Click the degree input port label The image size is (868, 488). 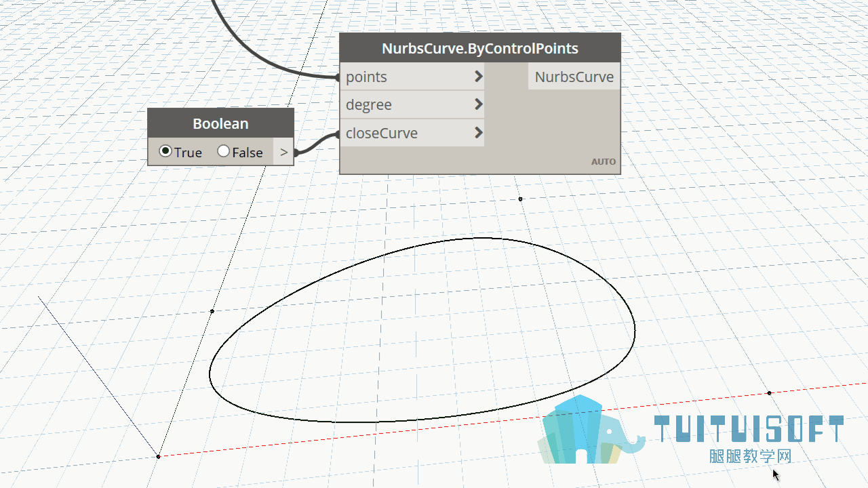[369, 105]
